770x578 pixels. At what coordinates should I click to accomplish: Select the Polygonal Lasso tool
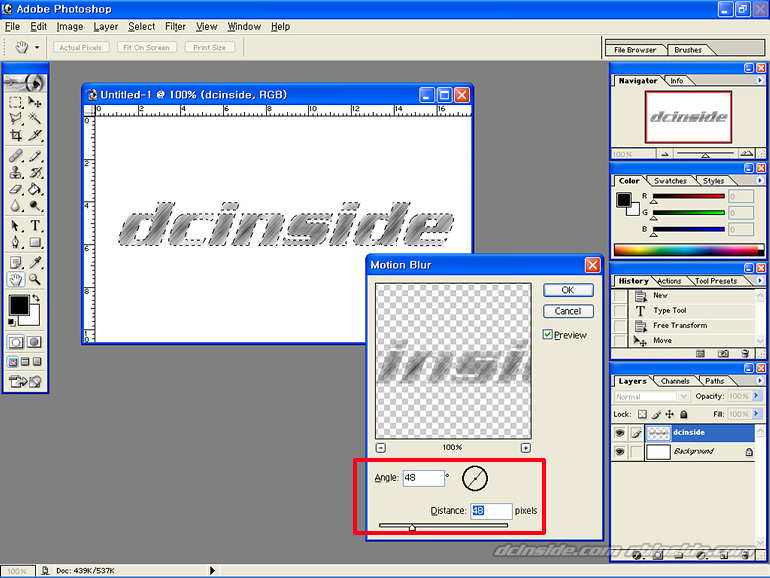(16, 118)
